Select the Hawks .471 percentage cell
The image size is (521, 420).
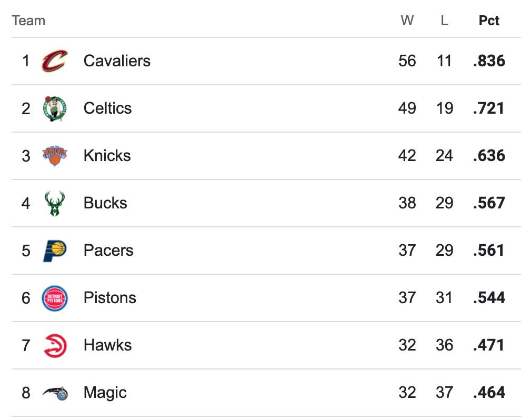pos(489,345)
